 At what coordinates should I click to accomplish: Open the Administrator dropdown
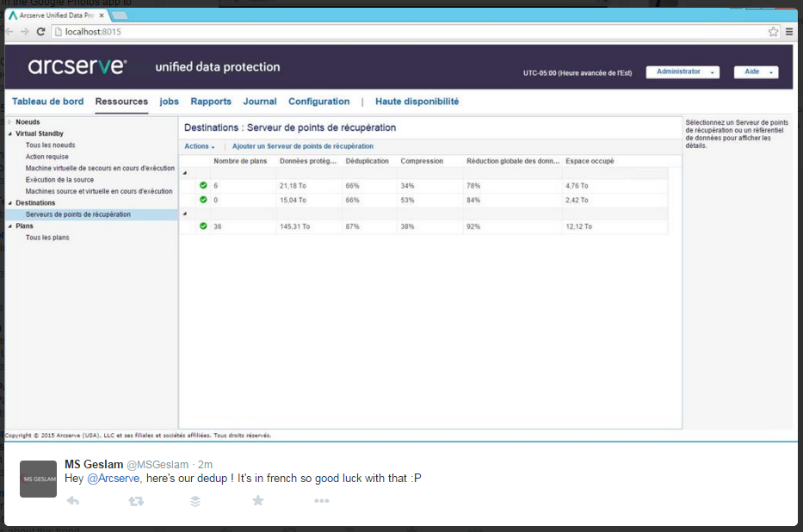[683, 72]
